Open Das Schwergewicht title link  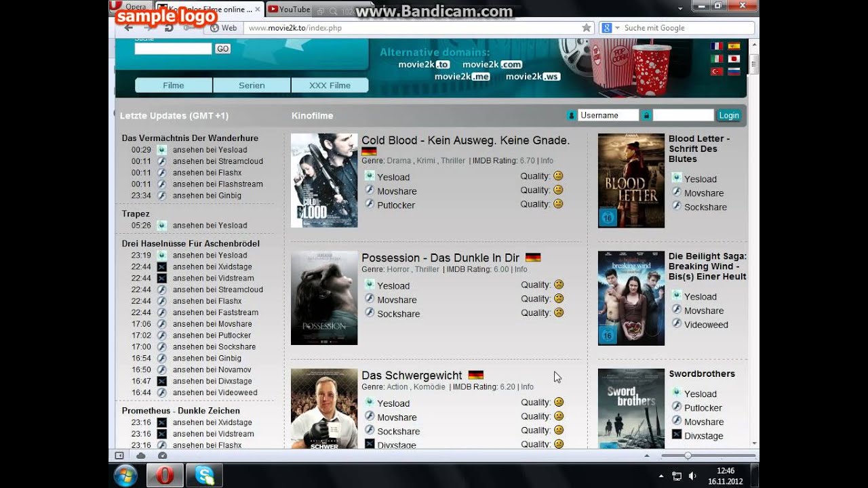pos(412,375)
